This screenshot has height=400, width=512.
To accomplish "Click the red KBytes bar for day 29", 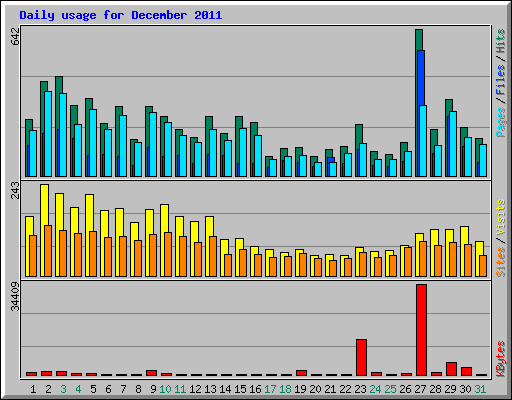I will pos(451,369).
